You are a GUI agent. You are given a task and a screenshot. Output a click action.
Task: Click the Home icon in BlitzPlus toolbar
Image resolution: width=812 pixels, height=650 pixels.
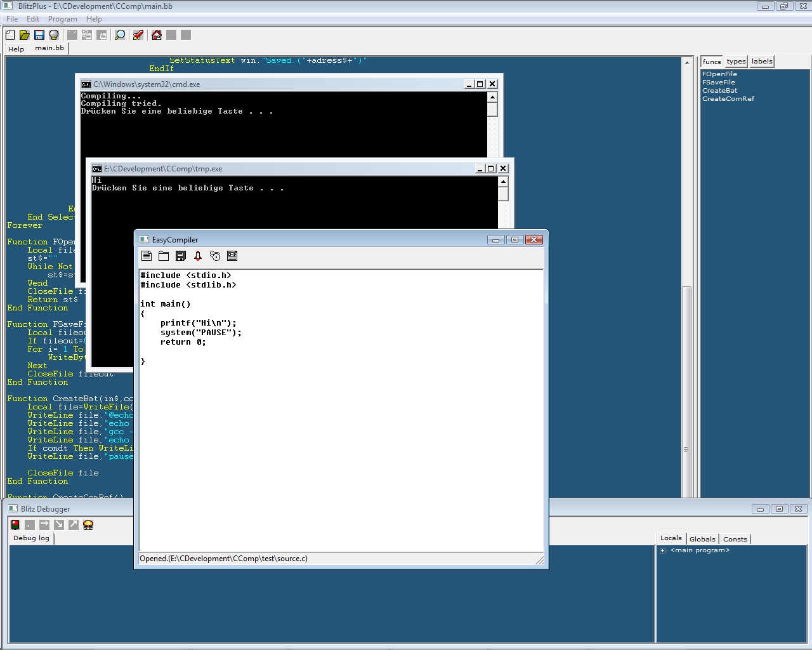pos(157,35)
